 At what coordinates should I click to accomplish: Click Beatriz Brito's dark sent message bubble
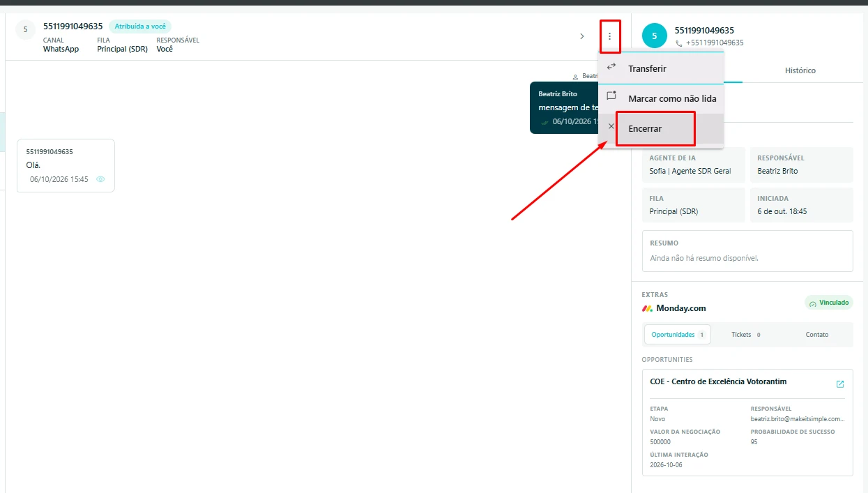565,108
